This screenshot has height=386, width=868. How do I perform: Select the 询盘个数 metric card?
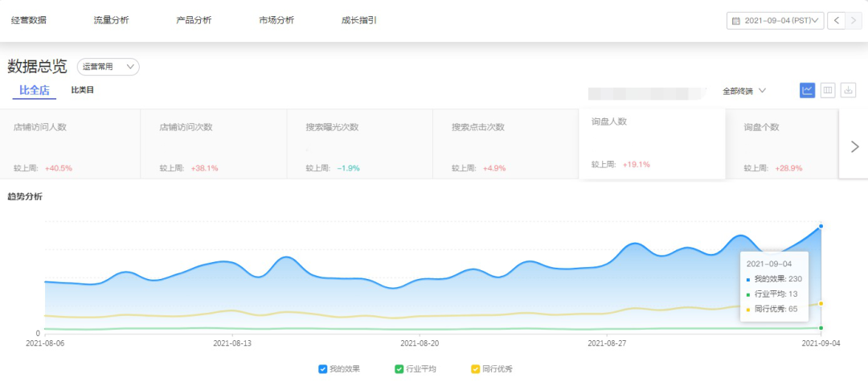783,144
